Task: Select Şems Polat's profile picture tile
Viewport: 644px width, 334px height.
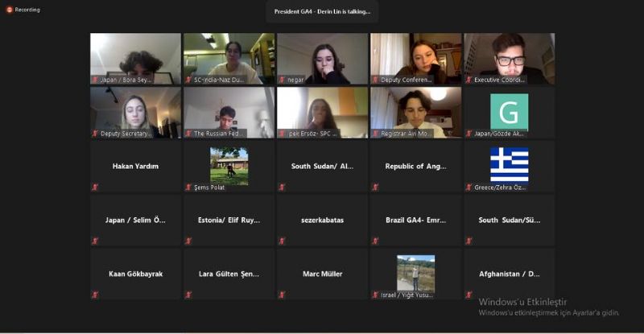Action: click(229, 167)
